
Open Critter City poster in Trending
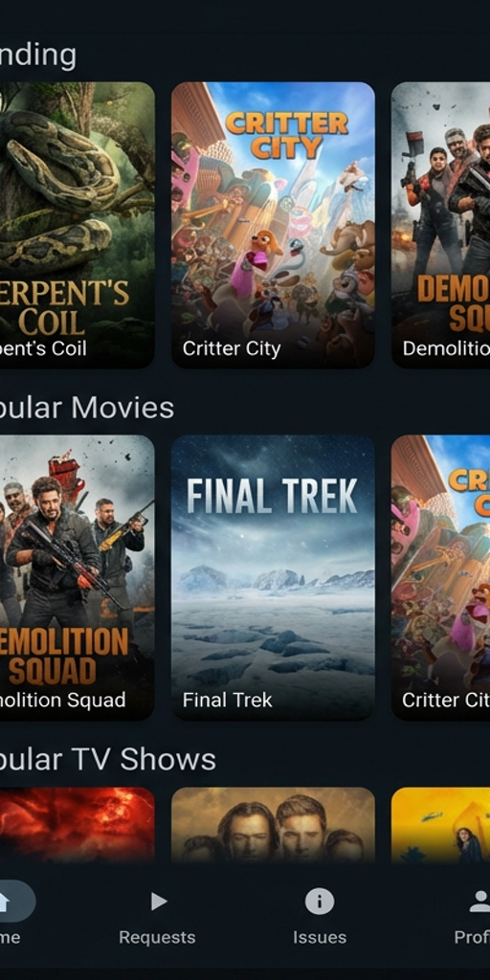273,225
